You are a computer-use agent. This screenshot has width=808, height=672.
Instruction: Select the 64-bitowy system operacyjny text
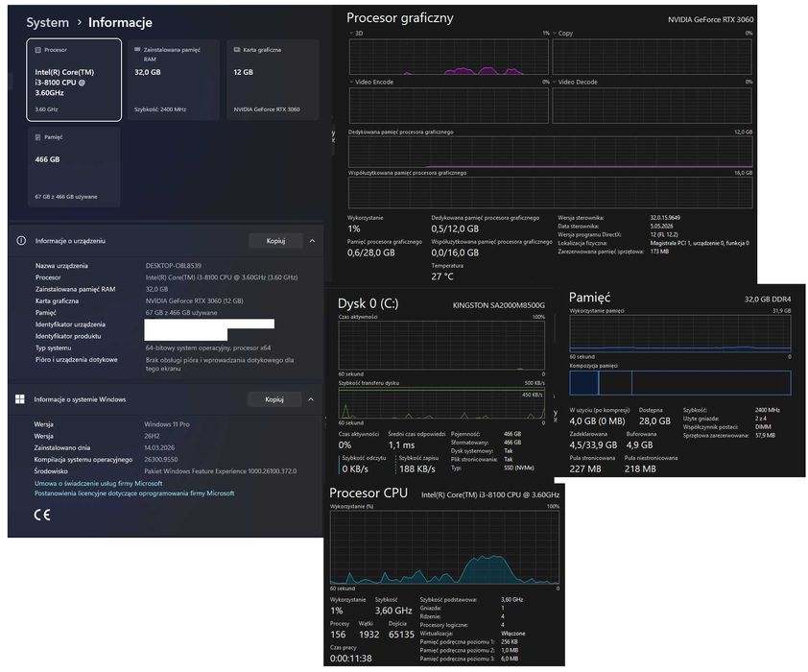[x=208, y=348]
